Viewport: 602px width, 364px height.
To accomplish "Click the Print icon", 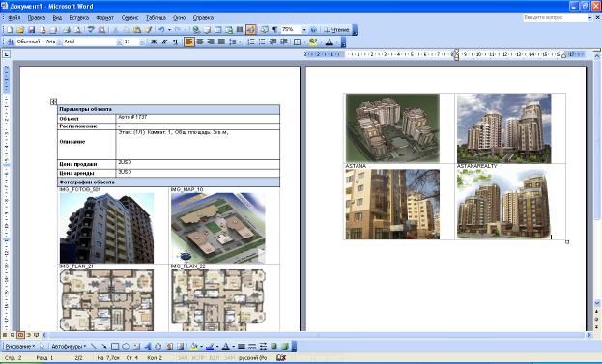I will coord(67,30).
